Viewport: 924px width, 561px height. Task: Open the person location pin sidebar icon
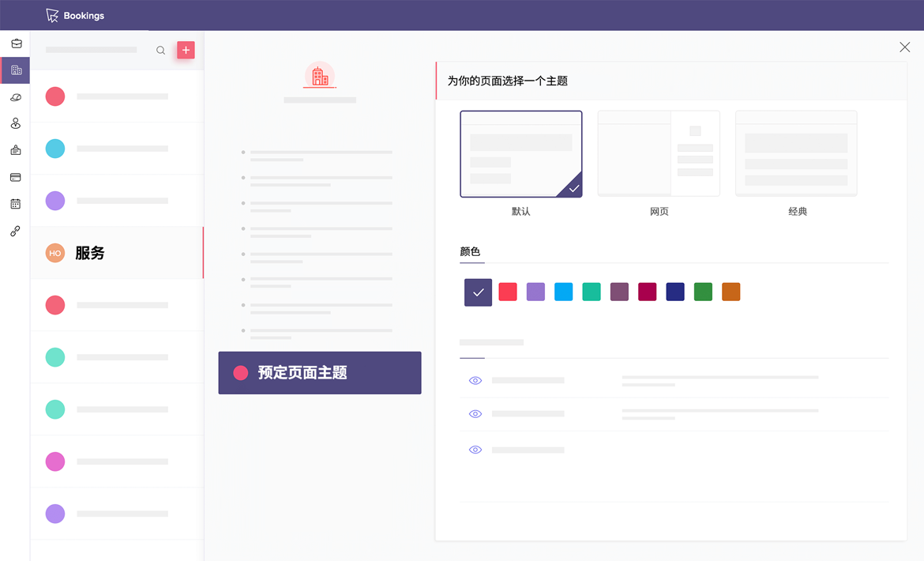point(16,123)
